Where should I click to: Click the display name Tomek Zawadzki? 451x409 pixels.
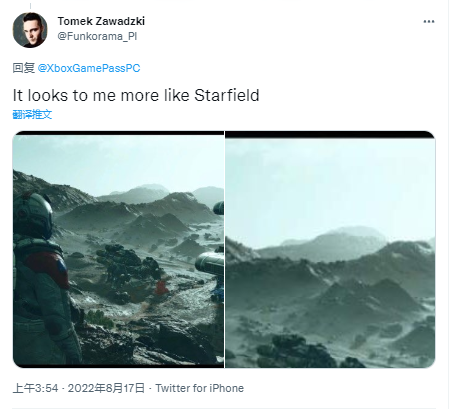click(x=101, y=21)
